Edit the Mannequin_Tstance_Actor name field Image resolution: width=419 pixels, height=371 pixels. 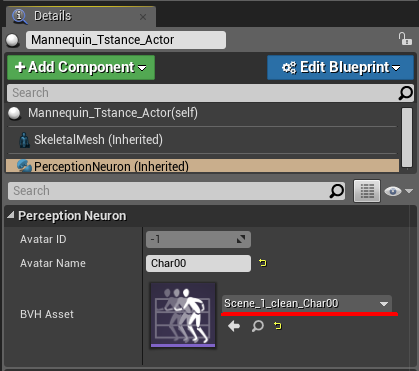click(x=126, y=40)
